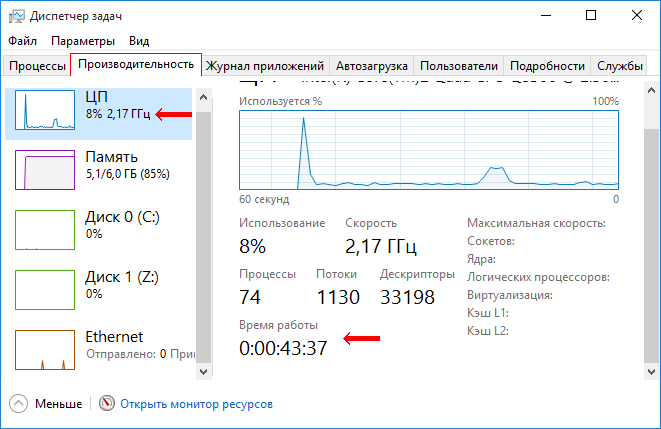Switch to the Пользователи tab

(458, 66)
